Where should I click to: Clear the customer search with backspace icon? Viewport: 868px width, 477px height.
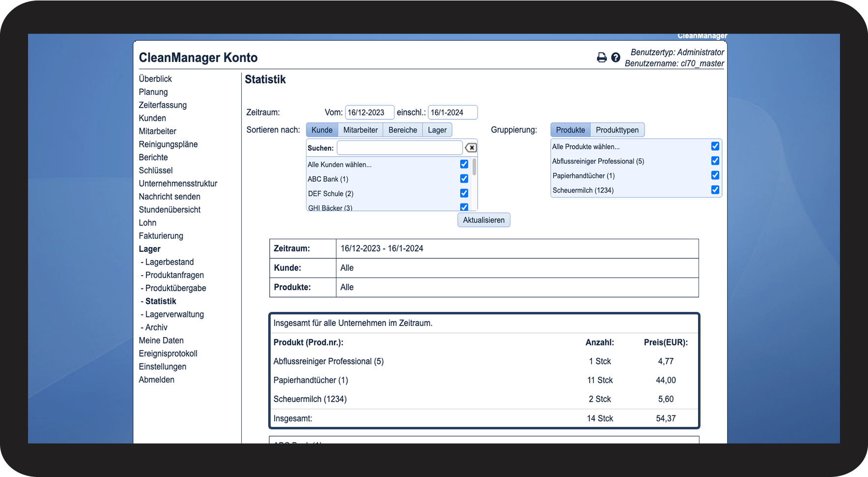tap(471, 148)
